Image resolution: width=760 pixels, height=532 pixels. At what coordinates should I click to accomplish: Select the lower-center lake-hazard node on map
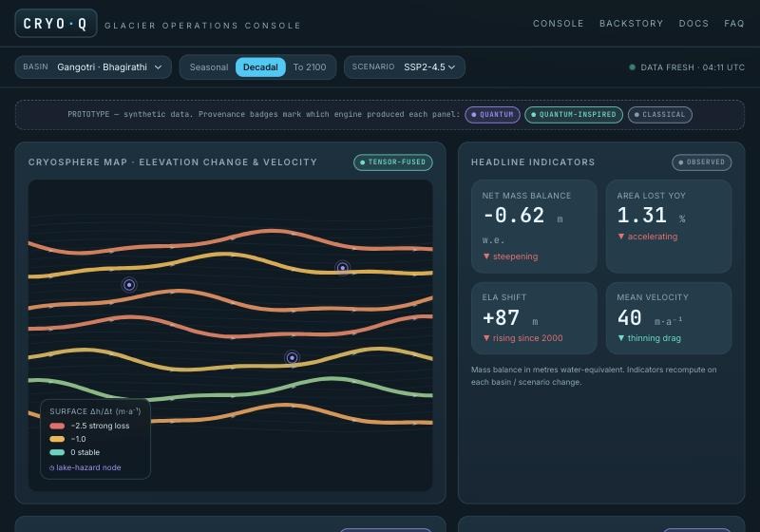(292, 357)
